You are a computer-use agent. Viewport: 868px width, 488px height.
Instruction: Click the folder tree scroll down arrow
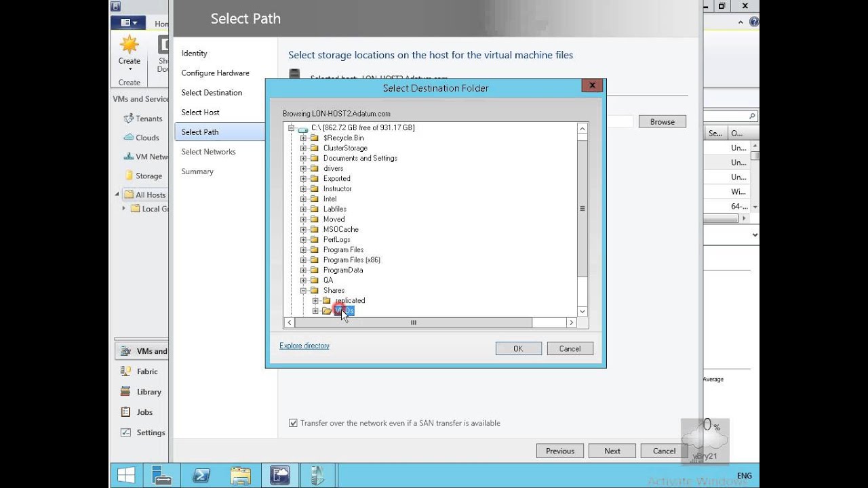[x=583, y=311]
